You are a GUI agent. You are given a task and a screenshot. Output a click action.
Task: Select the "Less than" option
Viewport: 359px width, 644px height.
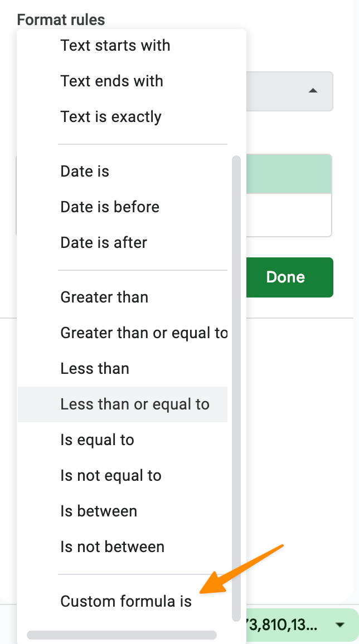coord(95,368)
